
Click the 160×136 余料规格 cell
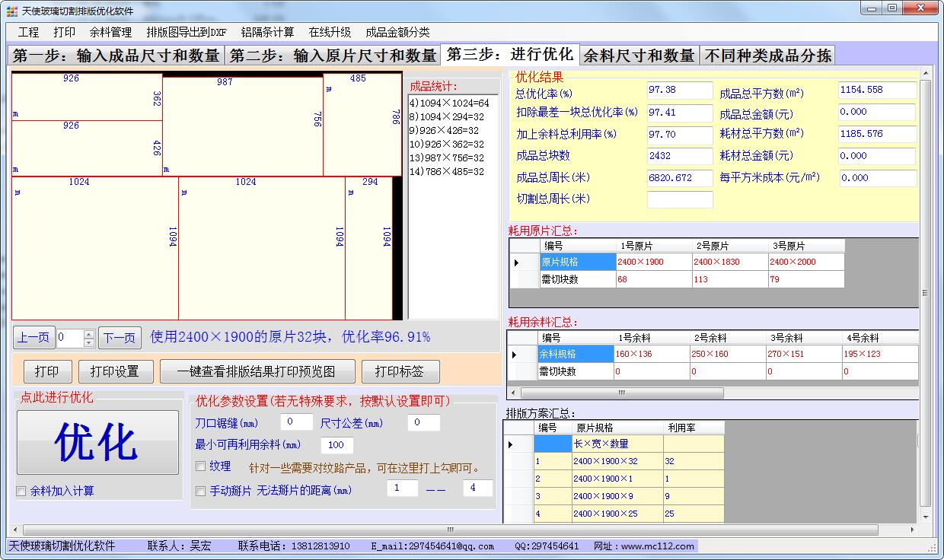(x=652, y=354)
